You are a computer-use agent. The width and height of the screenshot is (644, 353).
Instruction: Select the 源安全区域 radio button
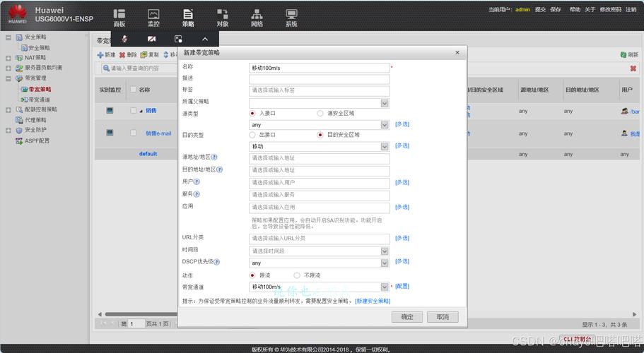pos(320,113)
